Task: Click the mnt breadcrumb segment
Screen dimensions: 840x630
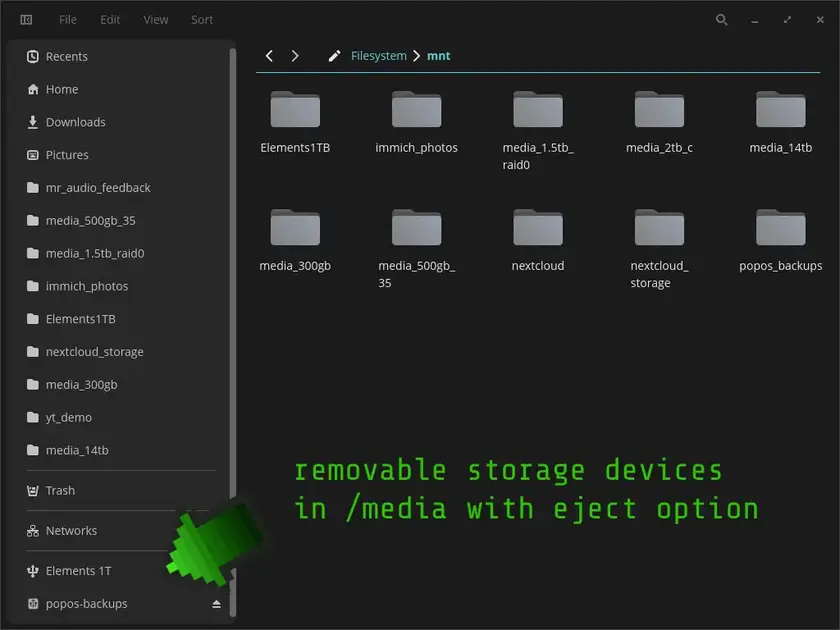Action: 438,56
